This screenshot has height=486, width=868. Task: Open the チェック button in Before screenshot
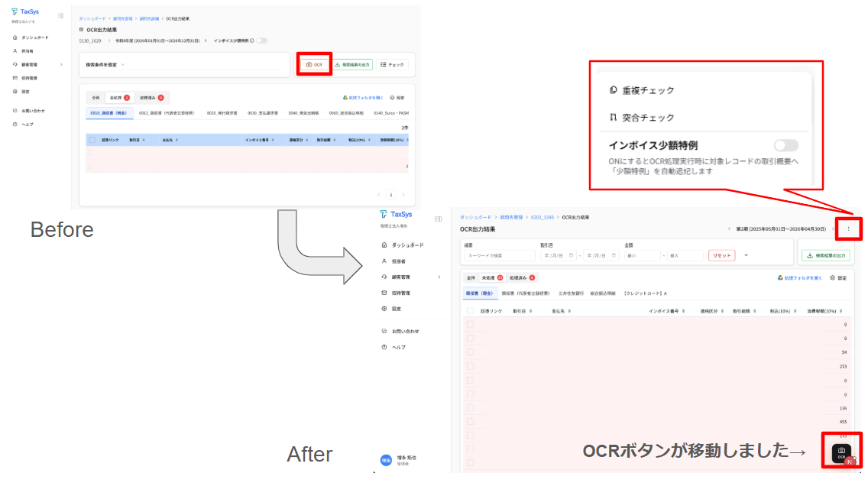(x=392, y=65)
